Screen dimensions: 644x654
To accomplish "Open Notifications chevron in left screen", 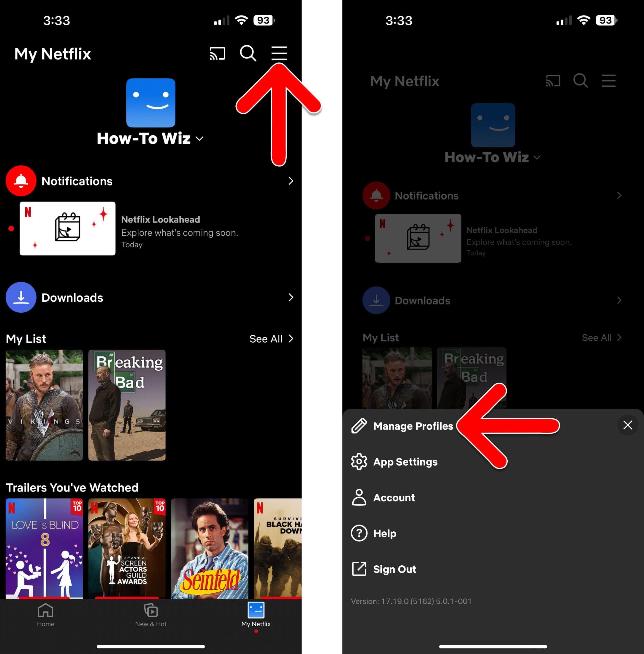I will (291, 181).
